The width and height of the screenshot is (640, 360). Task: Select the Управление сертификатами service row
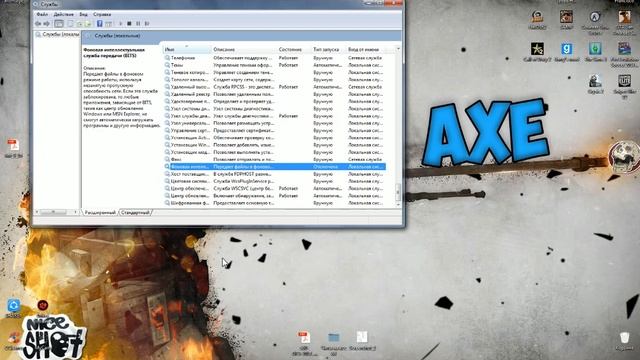point(274,131)
